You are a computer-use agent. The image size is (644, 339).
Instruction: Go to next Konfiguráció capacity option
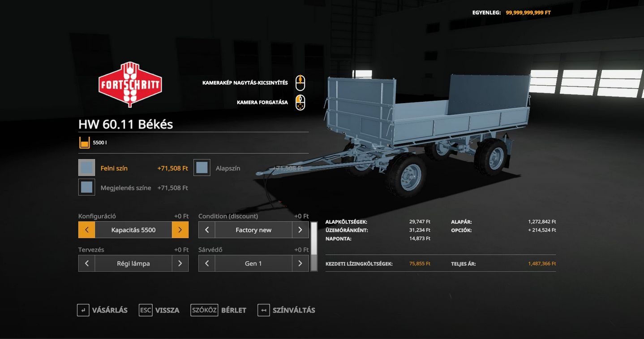point(180,230)
